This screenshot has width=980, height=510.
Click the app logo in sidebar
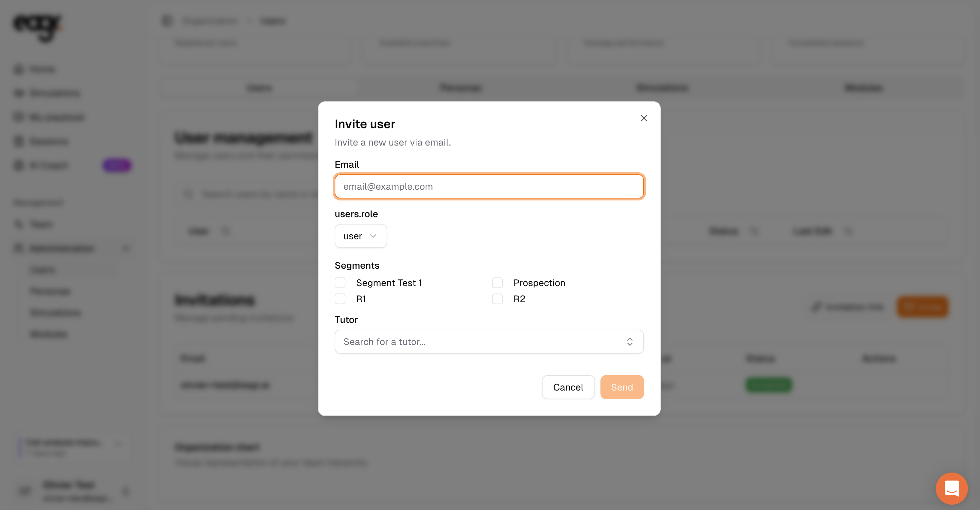click(x=37, y=27)
